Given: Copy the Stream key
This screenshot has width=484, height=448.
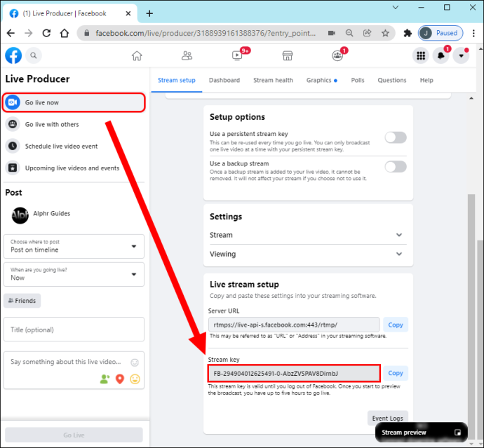Looking at the screenshot, I should 396,373.
